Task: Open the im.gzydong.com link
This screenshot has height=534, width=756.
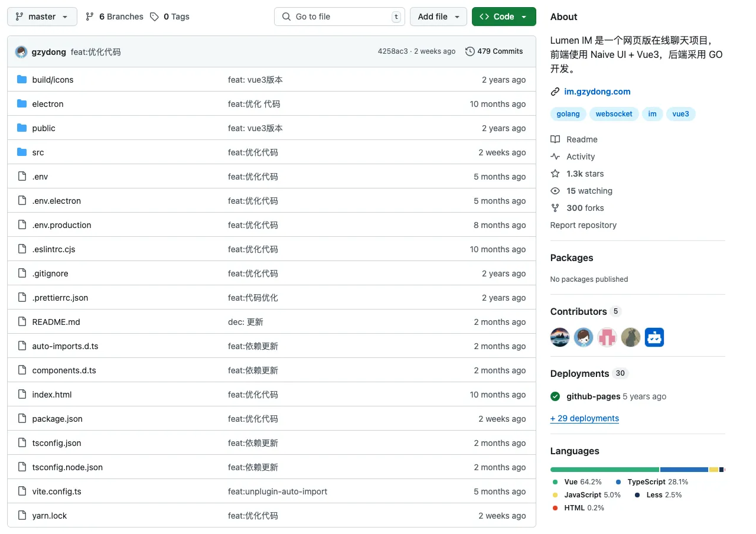Action: click(597, 92)
